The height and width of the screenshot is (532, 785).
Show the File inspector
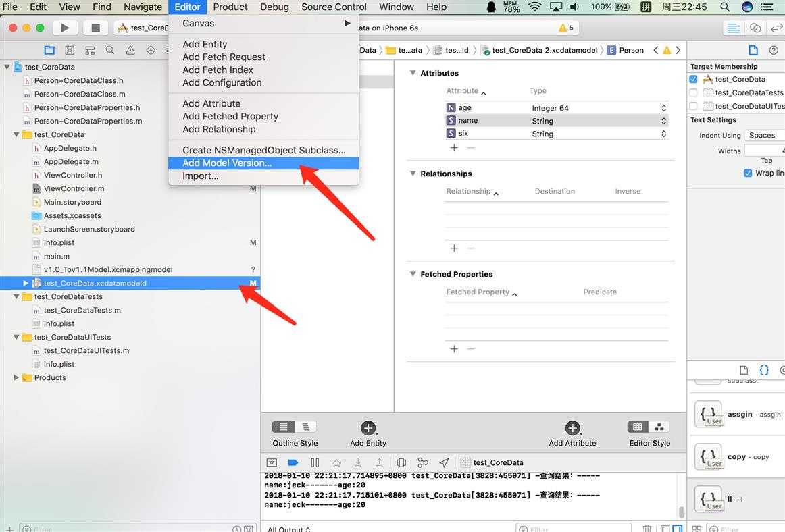753,50
